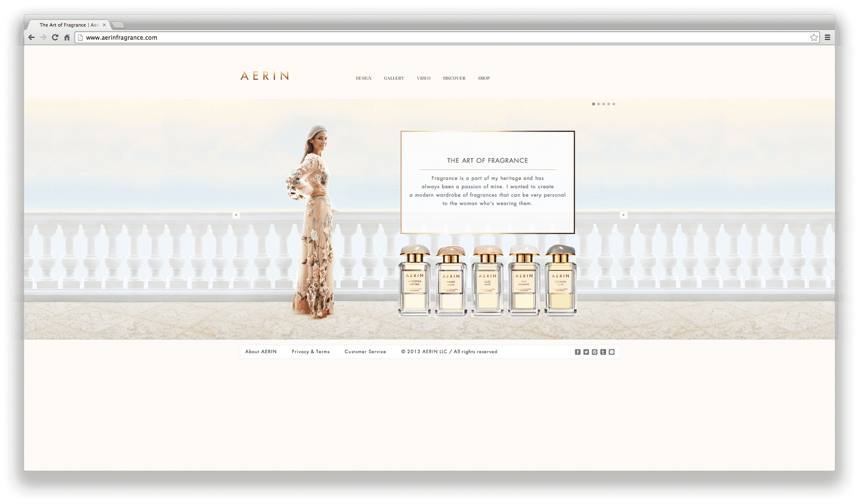Open the DISCOVER menu item
The width and height of the screenshot is (859, 504).
[454, 78]
